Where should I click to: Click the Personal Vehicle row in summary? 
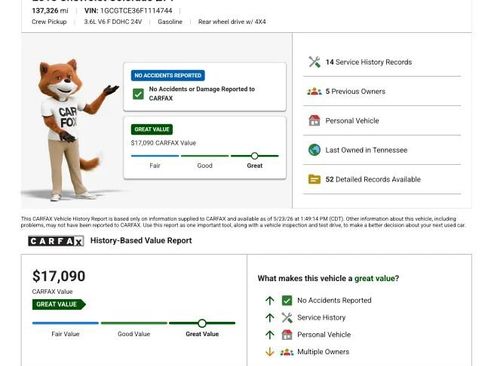point(382,121)
